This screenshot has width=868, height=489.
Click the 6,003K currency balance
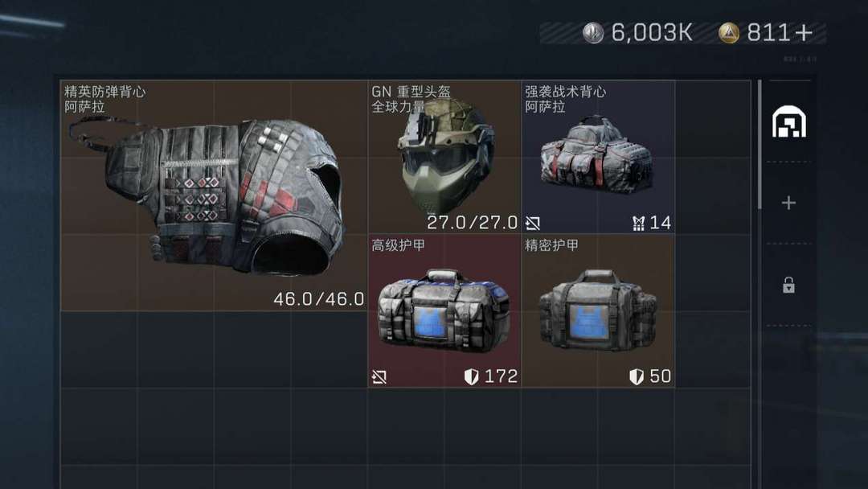point(652,33)
